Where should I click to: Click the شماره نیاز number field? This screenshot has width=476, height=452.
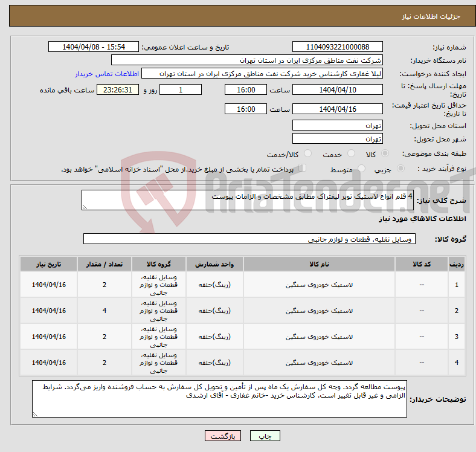click(337, 47)
